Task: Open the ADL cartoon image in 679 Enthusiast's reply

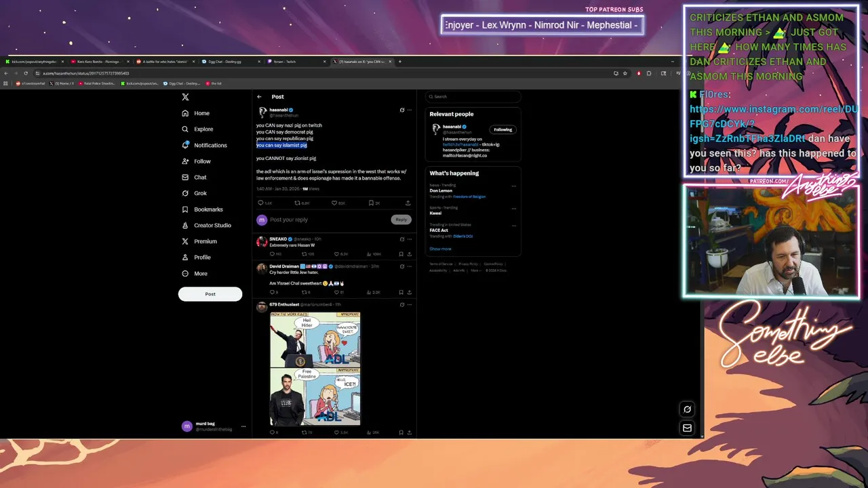Action: [315, 368]
